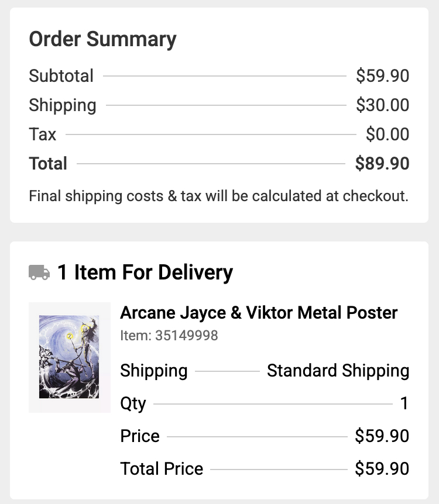
Task: Click the Subtotal label in Order Summary
Action: (61, 76)
